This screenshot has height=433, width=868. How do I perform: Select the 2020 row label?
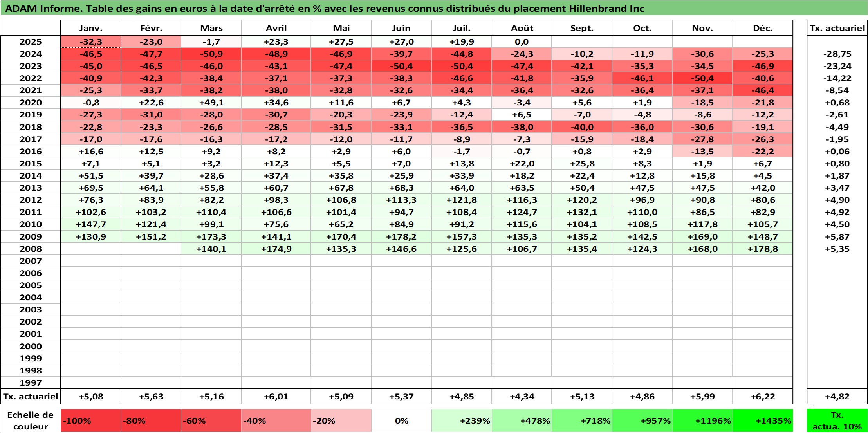point(31,103)
